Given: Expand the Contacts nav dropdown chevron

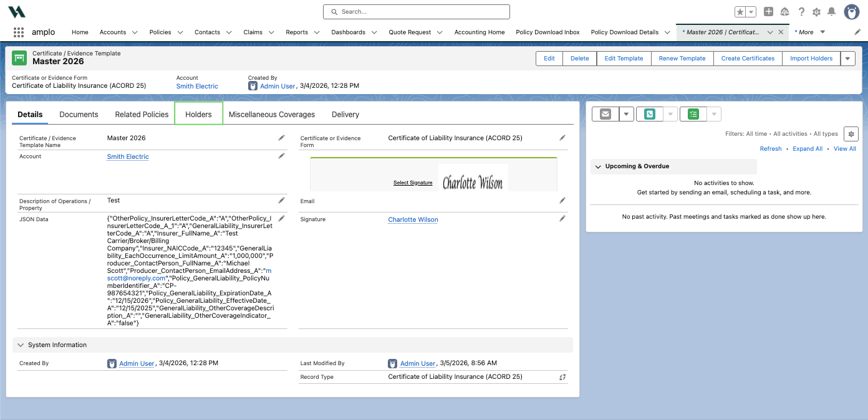Looking at the screenshot, I should (229, 32).
